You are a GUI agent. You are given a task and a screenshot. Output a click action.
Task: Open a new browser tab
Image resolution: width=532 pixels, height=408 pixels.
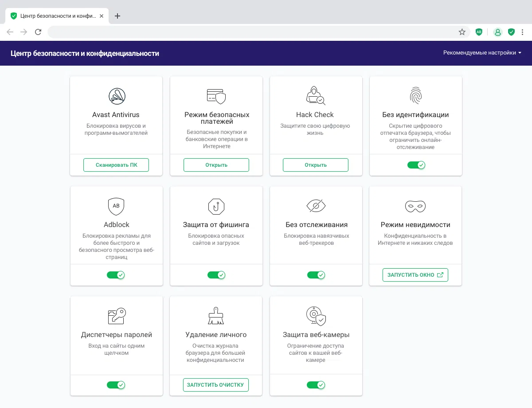117,16
